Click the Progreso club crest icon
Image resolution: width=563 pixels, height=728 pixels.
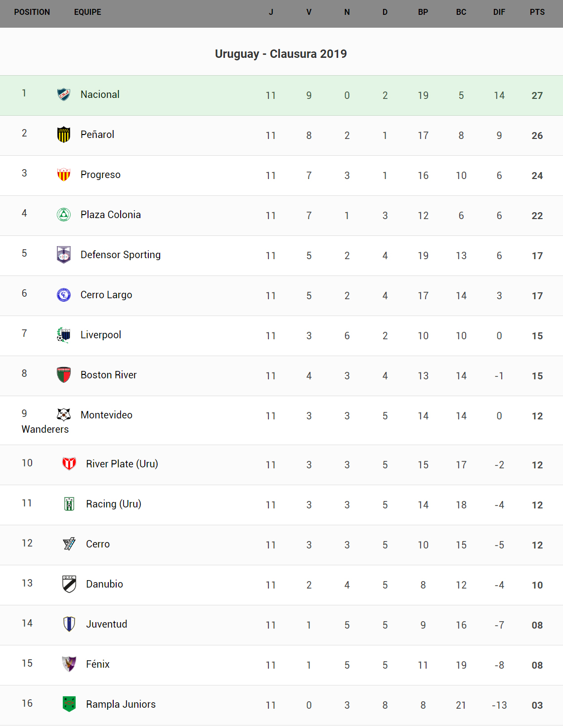click(64, 175)
